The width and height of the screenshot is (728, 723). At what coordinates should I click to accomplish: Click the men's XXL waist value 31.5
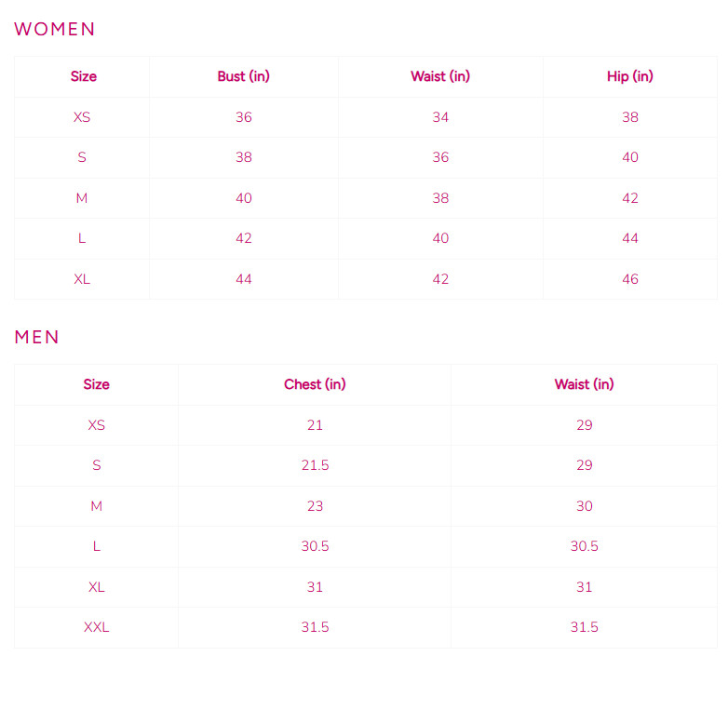(x=584, y=627)
